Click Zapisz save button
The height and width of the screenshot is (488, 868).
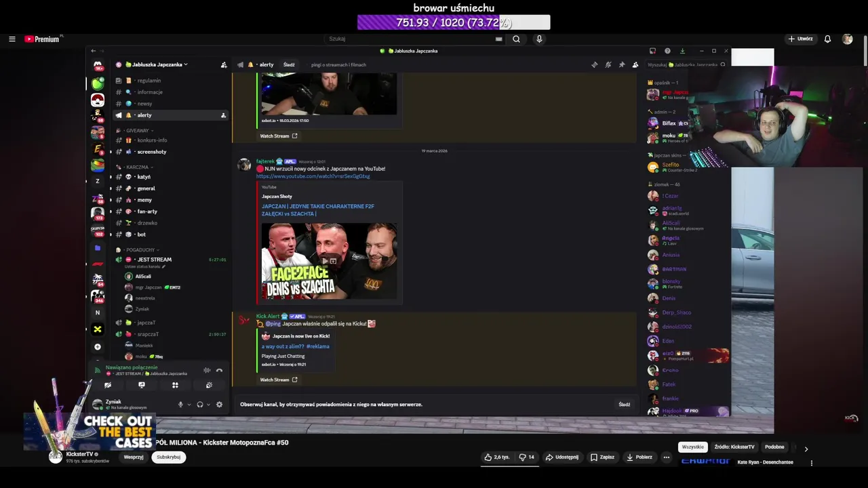pos(601,457)
